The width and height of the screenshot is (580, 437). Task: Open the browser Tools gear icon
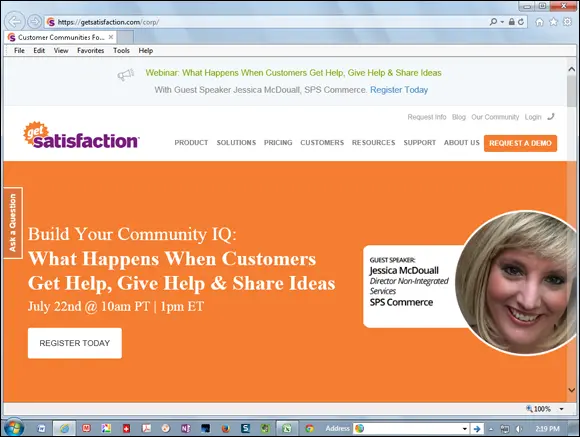coord(567,22)
